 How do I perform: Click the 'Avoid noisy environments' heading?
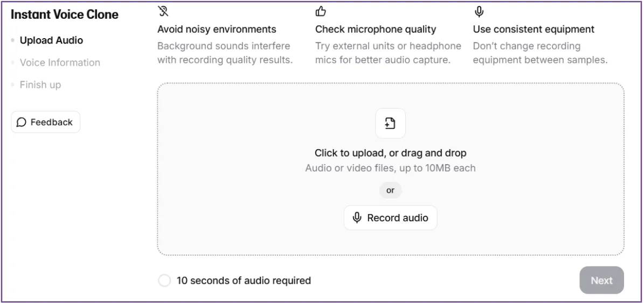pyautogui.click(x=217, y=29)
